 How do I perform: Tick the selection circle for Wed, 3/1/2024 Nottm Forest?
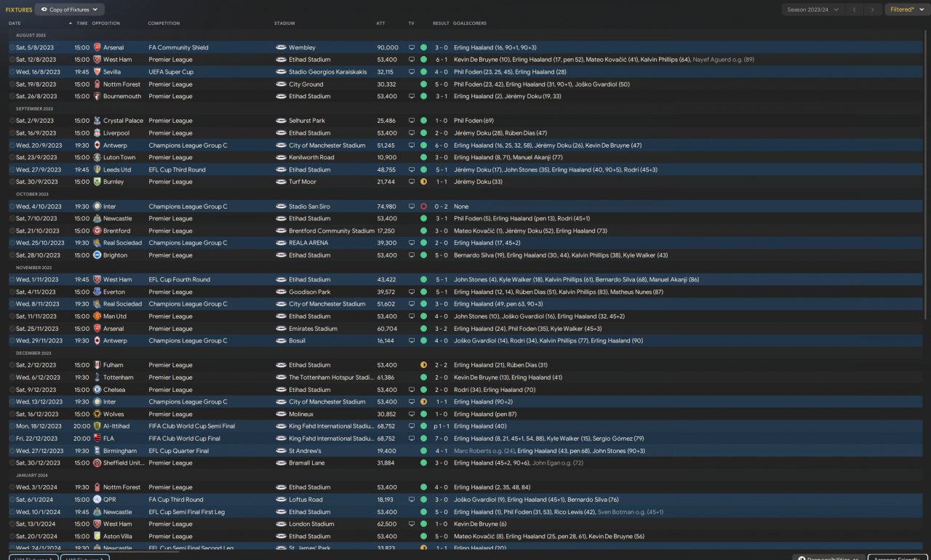(12, 487)
